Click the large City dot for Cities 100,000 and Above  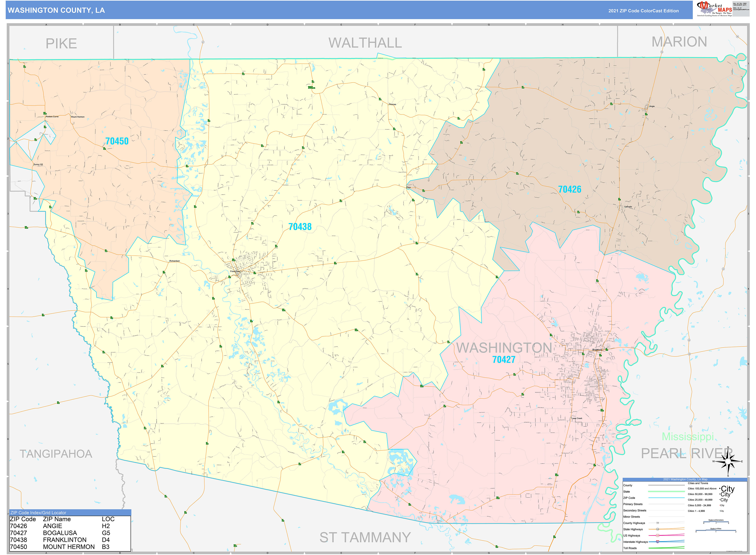point(720,489)
